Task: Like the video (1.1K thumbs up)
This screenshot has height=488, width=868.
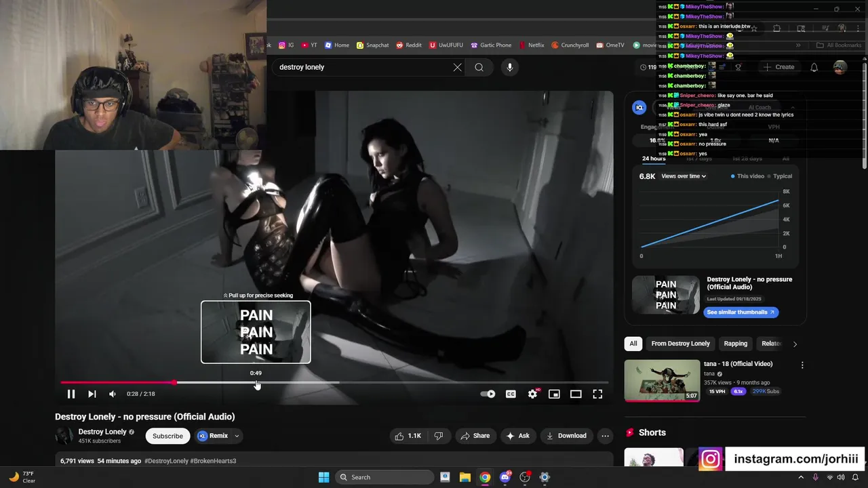Action: (x=408, y=436)
